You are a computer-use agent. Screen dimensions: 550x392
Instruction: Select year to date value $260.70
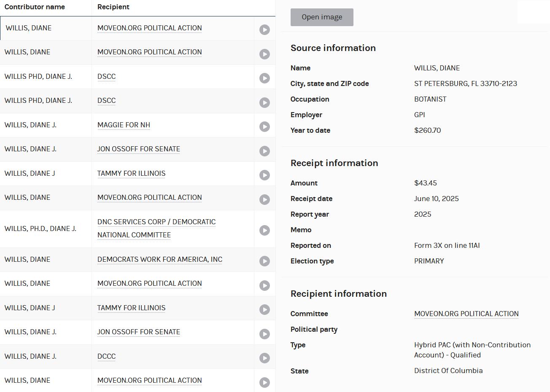(x=428, y=130)
